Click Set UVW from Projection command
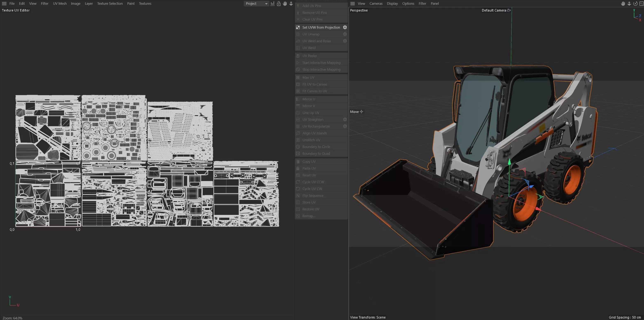Screen dimensions: 644x320 pyautogui.click(x=321, y=27)
